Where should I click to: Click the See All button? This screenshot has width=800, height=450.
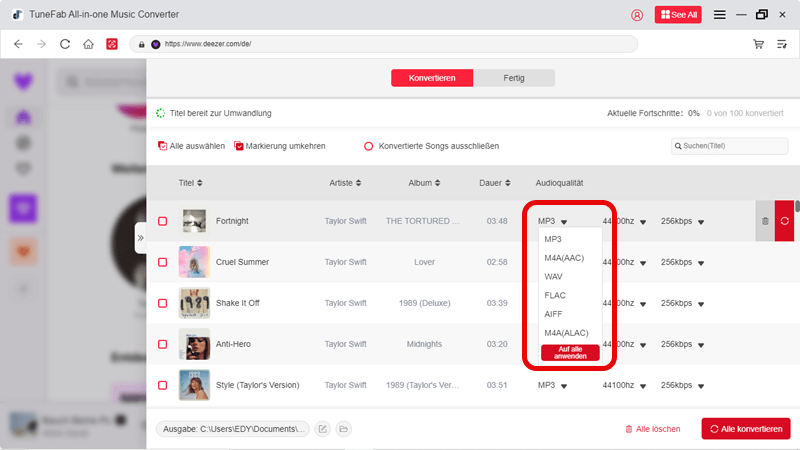point(678,15)
